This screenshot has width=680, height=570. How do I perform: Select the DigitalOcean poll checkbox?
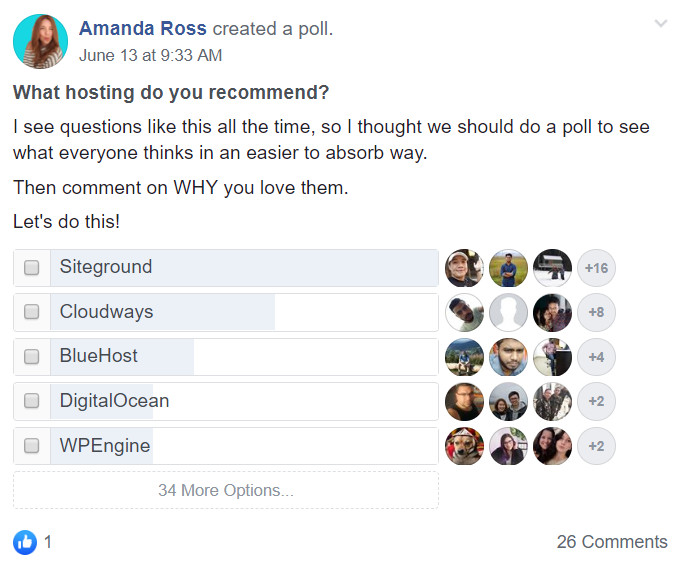[x=32, y=401]
